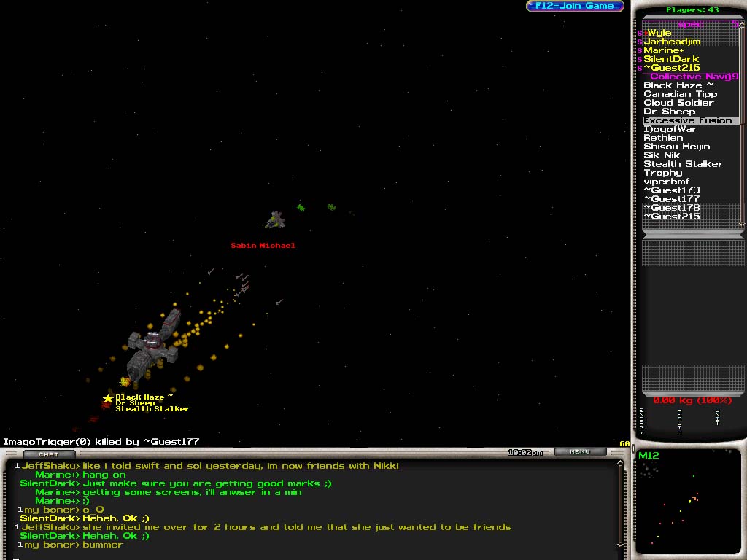Click the M12 sector minimap
The width and height of the screenshot is (747, 560).
[x=687, y=503]
